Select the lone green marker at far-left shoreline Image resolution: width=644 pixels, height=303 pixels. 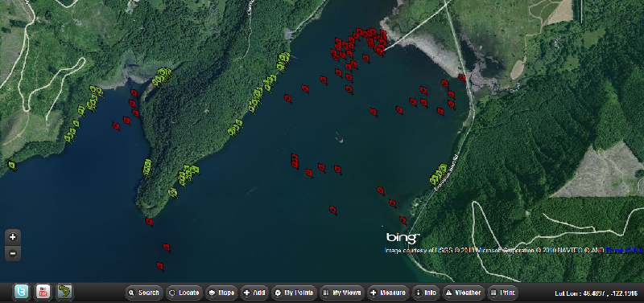pyautogui.click(x=12, y=166)
